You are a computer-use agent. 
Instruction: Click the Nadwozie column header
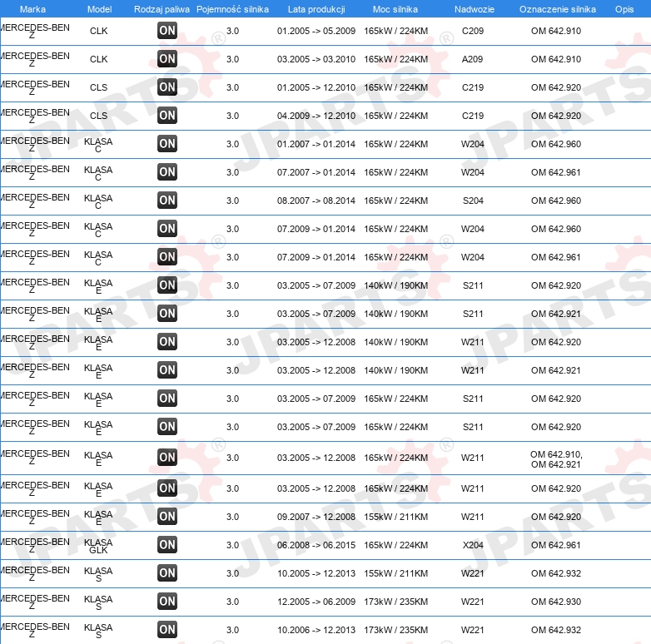[x=475, y=9]
